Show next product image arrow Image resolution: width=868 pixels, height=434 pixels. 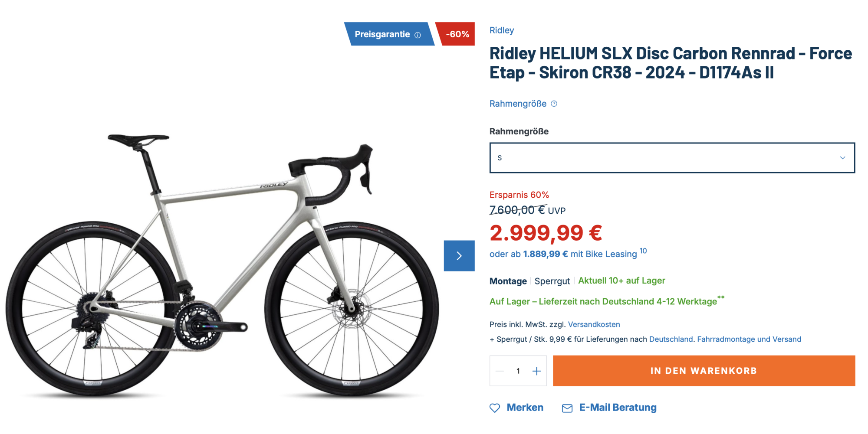click(x=459, y=256)
